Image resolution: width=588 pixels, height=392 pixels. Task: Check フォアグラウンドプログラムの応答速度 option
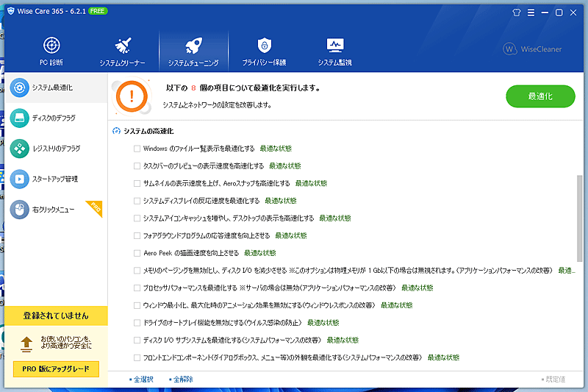point(137,235)
